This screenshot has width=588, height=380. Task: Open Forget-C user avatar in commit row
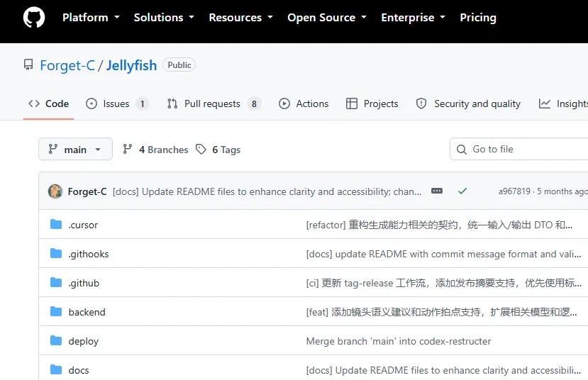[x=55, y=191]
